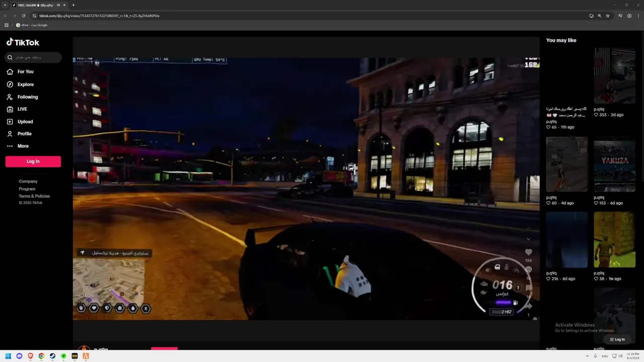Focus the TikTok search field
This screenshot has width=644, height=362.
(x=33, y=57)
